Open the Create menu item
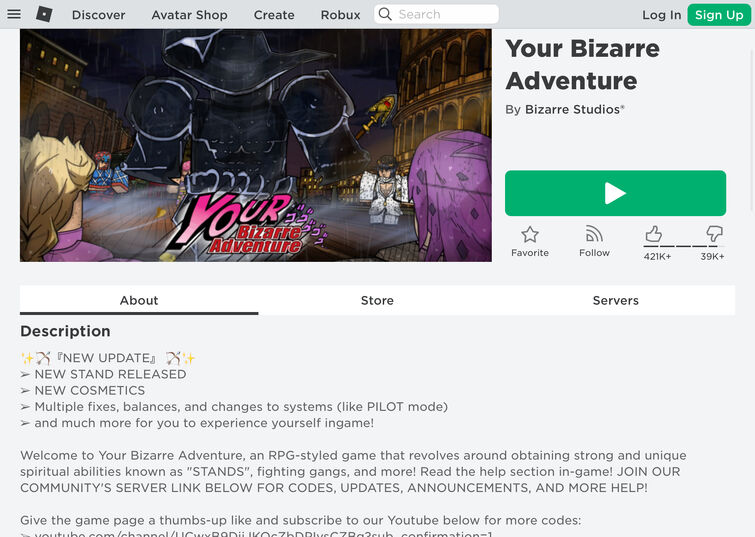This screenshot has height=537, width=755. (274, 15)
